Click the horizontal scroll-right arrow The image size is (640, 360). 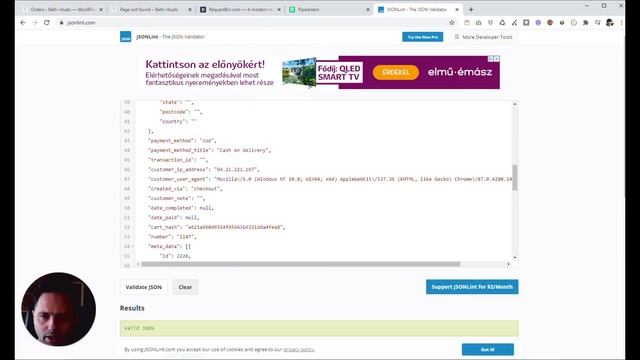[508, 264]
